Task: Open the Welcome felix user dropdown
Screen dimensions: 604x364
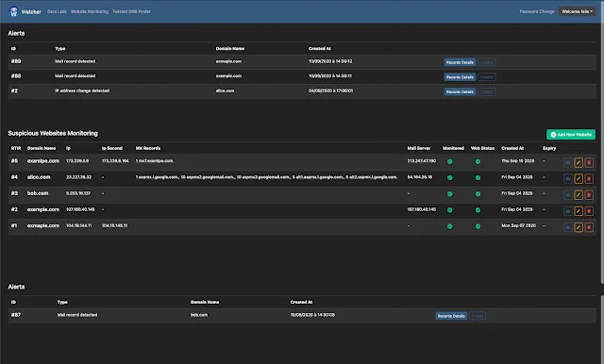Action: [x=577, y=11]
